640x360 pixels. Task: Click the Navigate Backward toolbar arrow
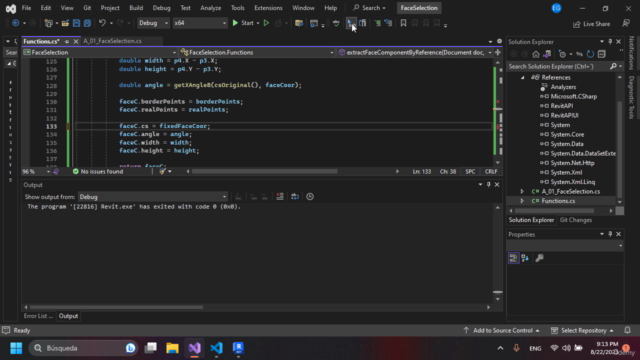16,23
